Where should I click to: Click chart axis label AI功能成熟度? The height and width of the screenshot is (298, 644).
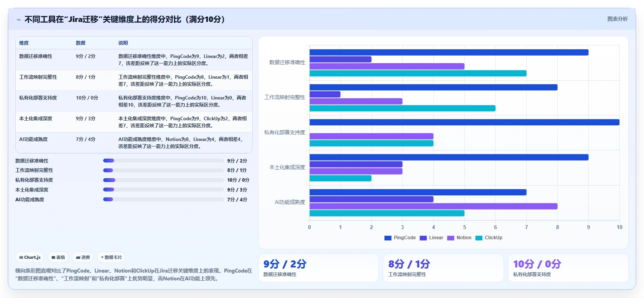[x=290, y=202]
